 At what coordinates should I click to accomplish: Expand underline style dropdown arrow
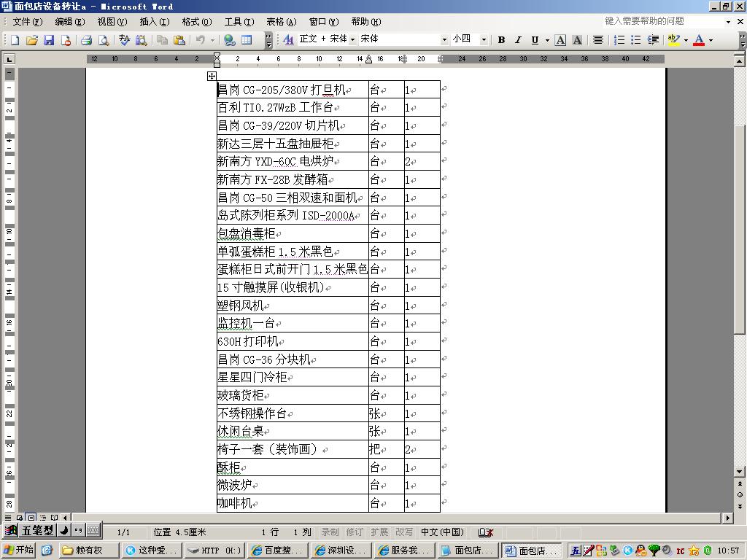(547, 40)
